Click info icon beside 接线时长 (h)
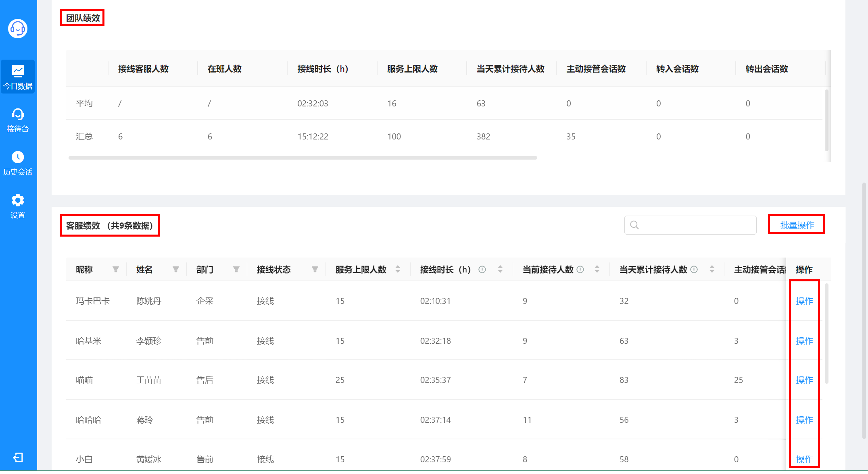Image resolution: width=868 pixels, height=474 pixels. [x=482, y=269]
